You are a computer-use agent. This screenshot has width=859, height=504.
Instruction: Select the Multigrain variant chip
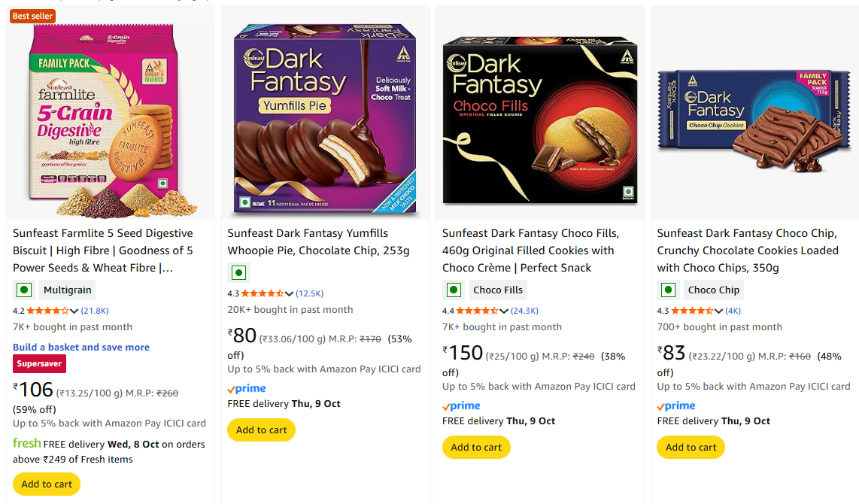pyautogui.click(x=67, y=290)
